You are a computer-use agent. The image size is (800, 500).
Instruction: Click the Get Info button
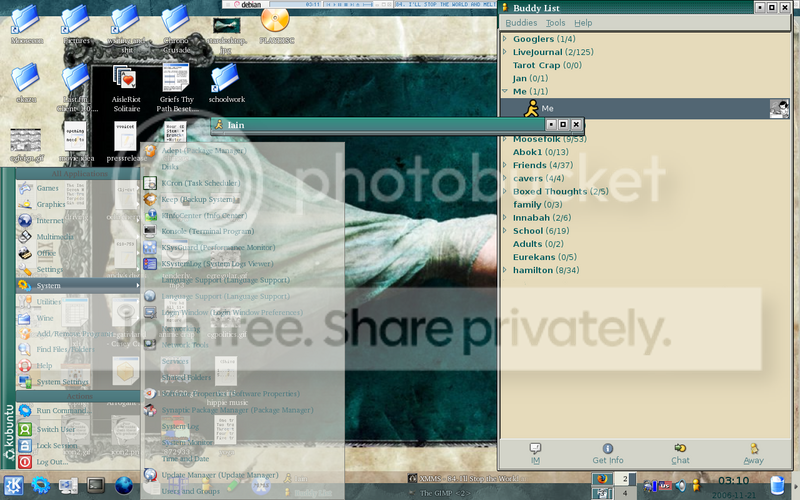pos(608,453)
